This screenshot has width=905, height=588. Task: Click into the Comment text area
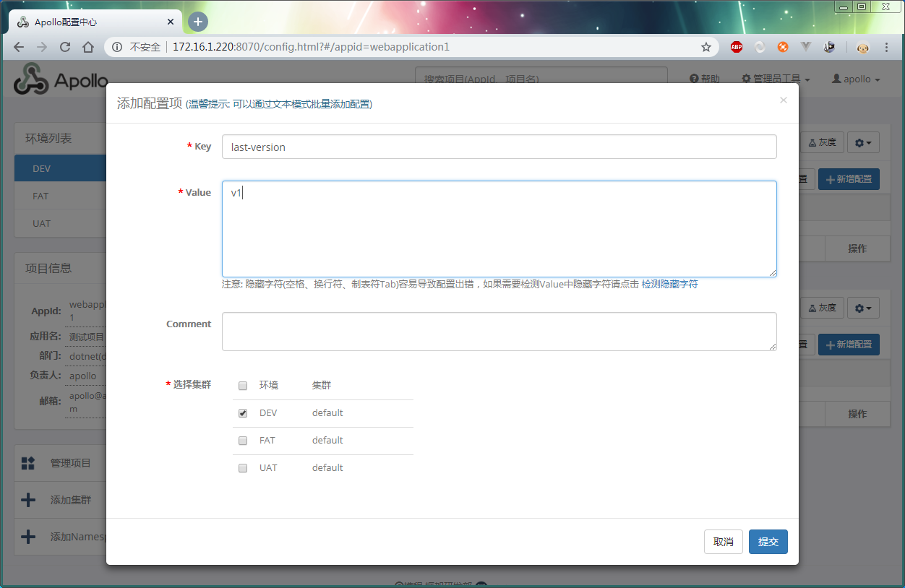tap(499, 332)
